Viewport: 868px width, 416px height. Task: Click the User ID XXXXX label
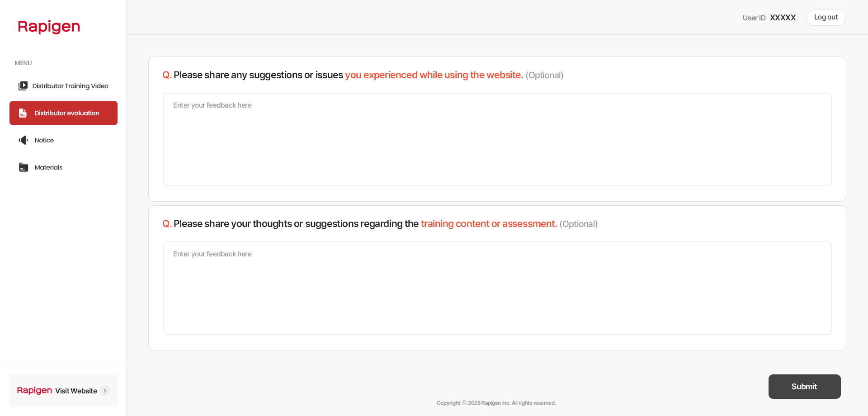click(x=769, y=18)
